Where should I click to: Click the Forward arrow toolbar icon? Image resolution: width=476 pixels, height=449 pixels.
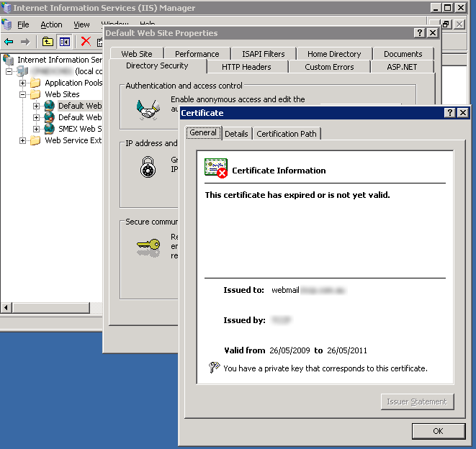point(25,42)
